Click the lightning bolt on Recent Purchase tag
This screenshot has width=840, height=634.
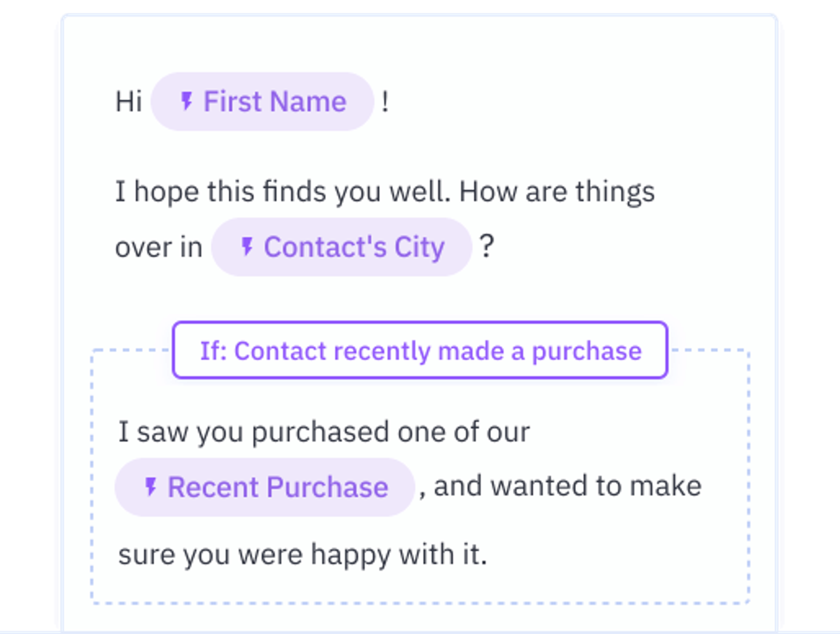[151, 487]
